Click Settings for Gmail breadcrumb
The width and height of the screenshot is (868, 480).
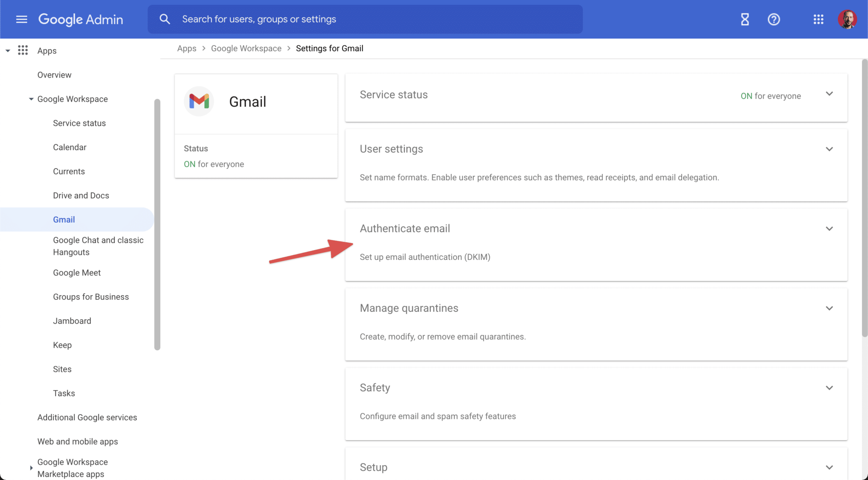(x=329, y=48)
